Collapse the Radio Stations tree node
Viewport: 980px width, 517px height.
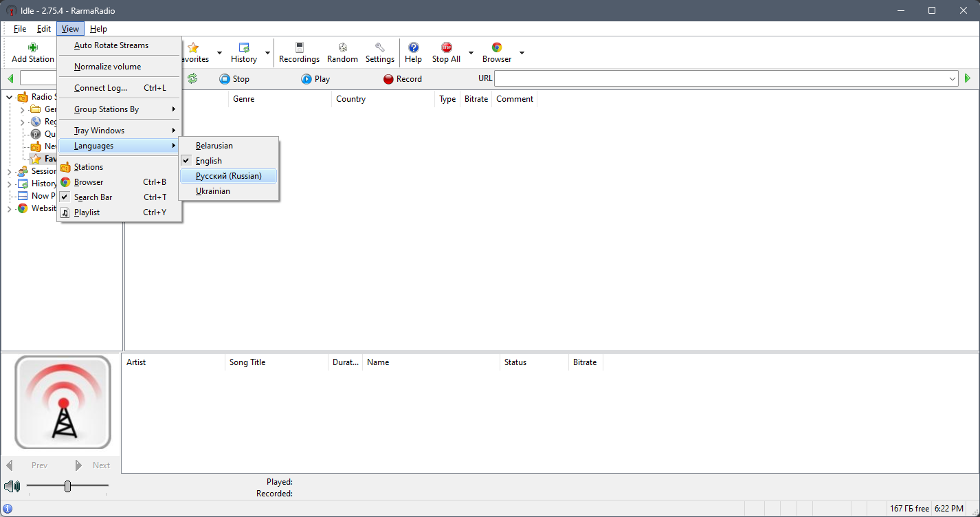click(8, 96)
